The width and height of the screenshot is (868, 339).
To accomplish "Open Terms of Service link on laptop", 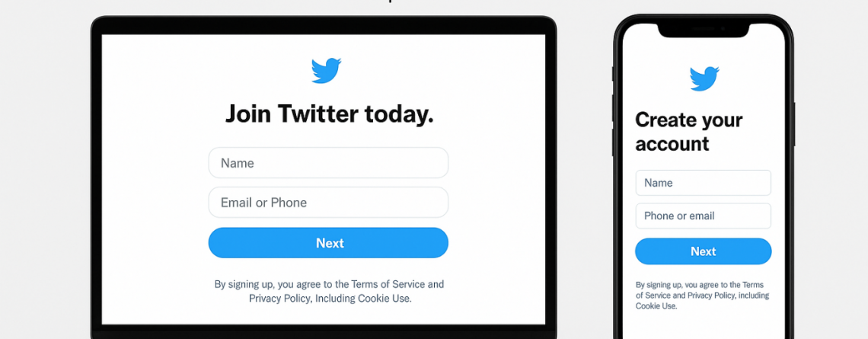I will [389, 284].
